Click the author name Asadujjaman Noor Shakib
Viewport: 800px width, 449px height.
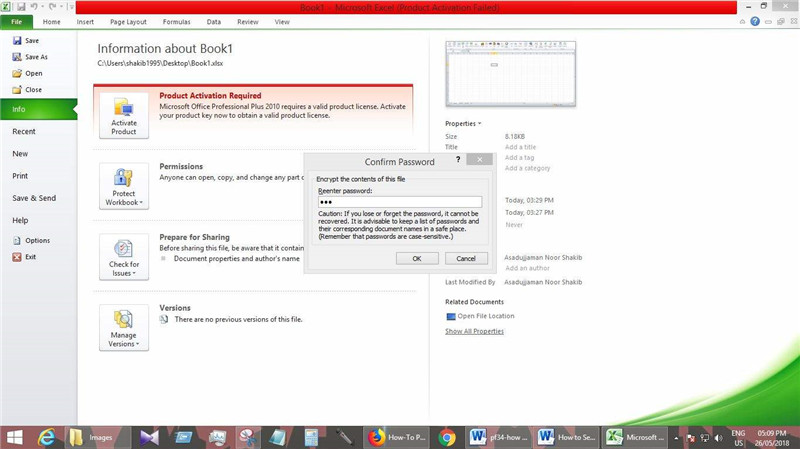click(x=543, y=258)
